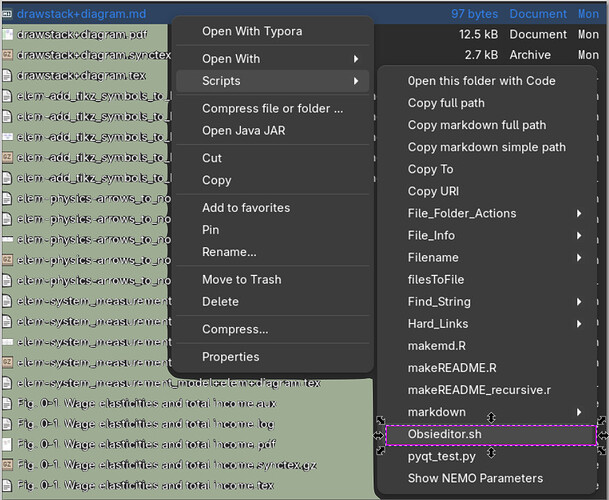Click the drawstack+diagram.pdf file icon
Viewport: 609px width, 500px height.
[x=8, y=34]
